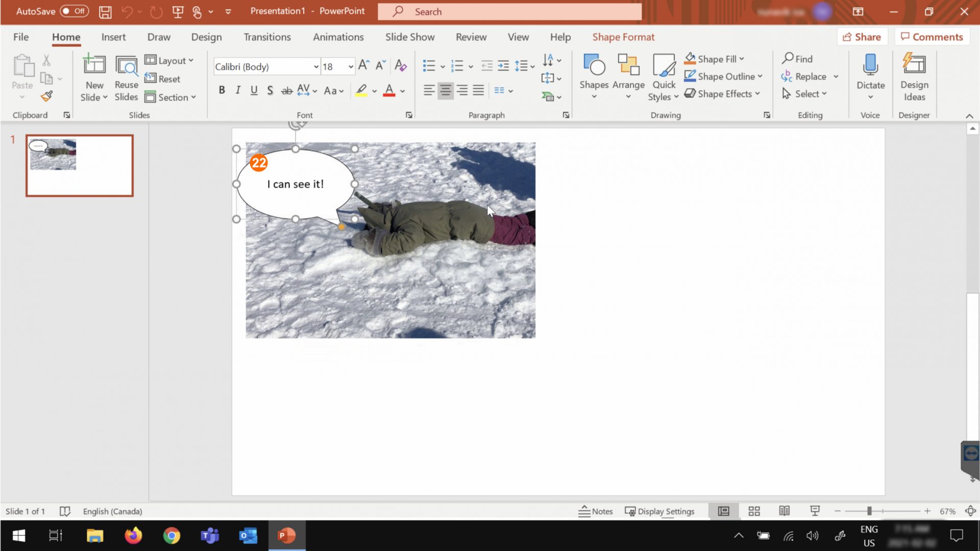
Task: Select the Format Painter tool
Action: tap(46, 95)
